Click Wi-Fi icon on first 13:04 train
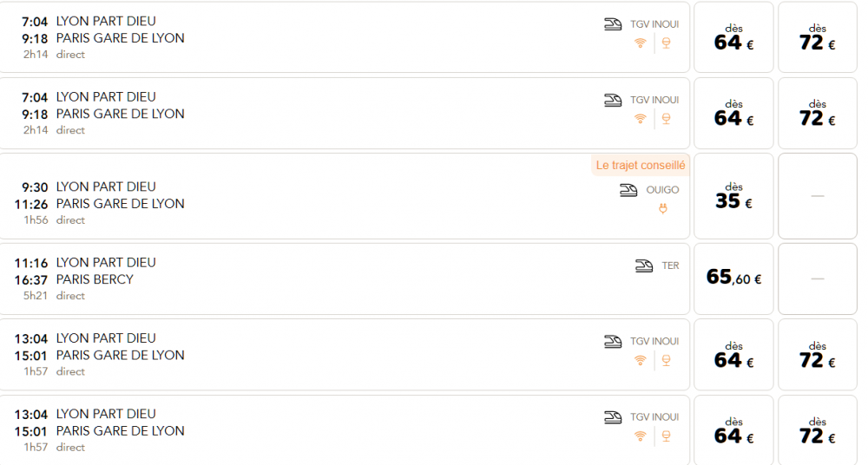The image size is (868, 465). click(641, 360)
